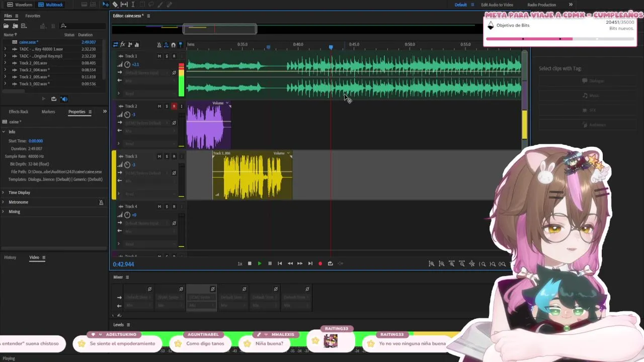The height and width of the screenshot is (362, 644).
Task: Open the Levels panel menu
Action: pyautogui.click(x=128, y=325)
